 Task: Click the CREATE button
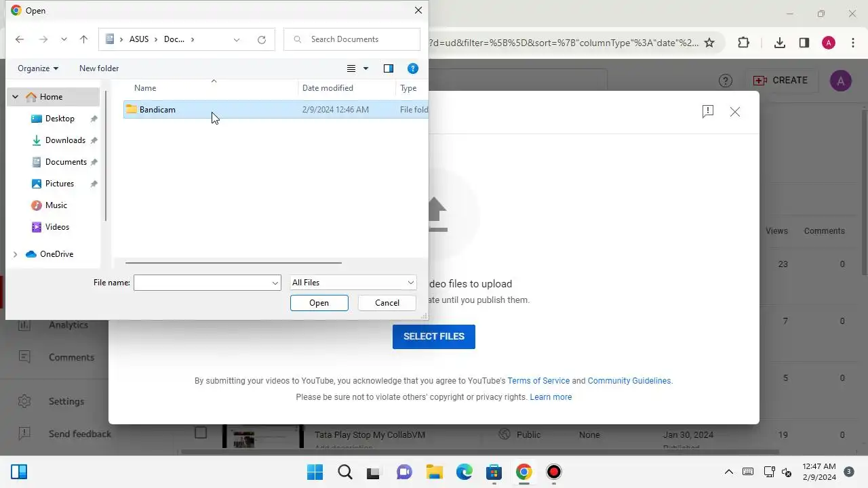[781, 80]
